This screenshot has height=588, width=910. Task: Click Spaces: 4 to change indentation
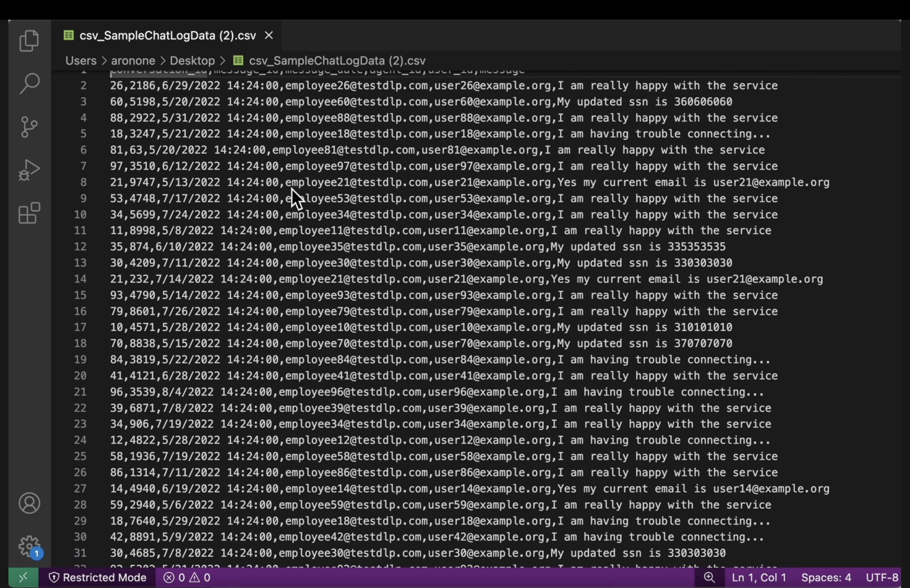826,577
